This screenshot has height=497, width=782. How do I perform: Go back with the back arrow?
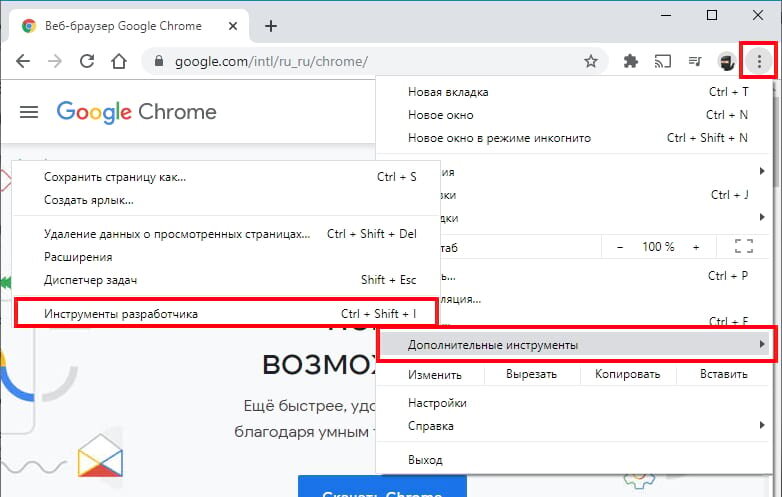point(23,61)
